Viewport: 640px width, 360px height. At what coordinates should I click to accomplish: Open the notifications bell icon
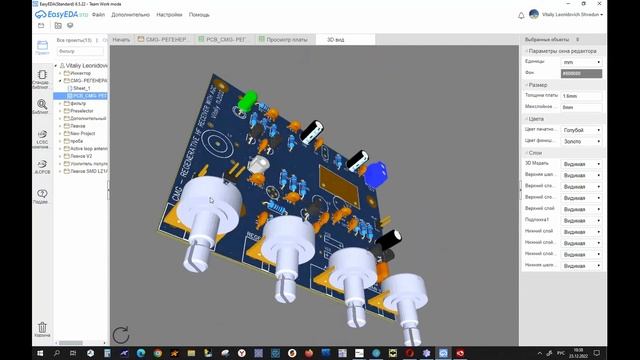click(x=521, y=16)
